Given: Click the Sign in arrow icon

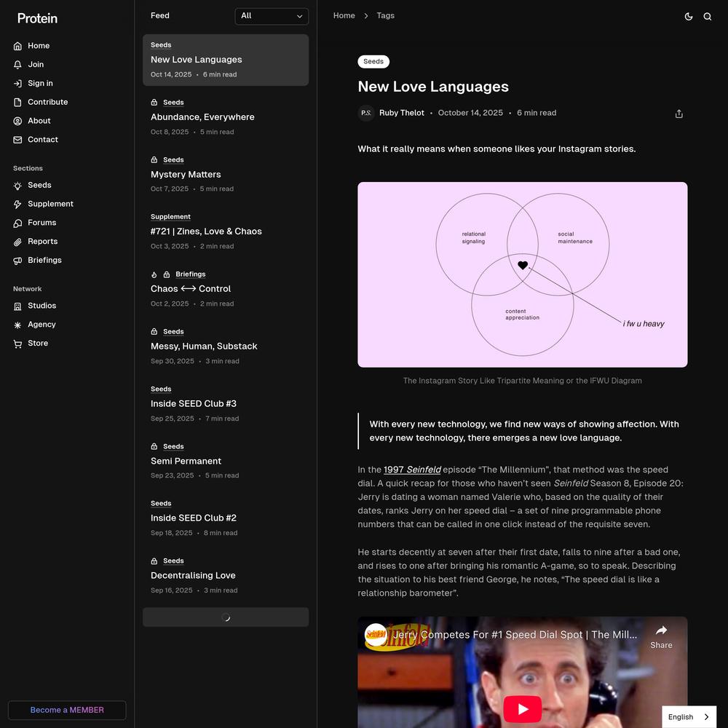Looking at the screenshot, I should 17,84.
